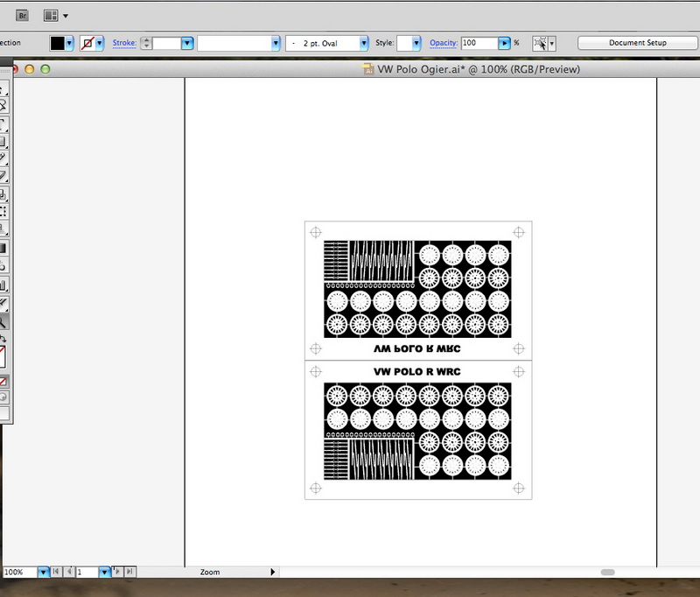This screenshot has height=597, width=700.
Task: Click the Opacity value field
Action: pos(479,43)
